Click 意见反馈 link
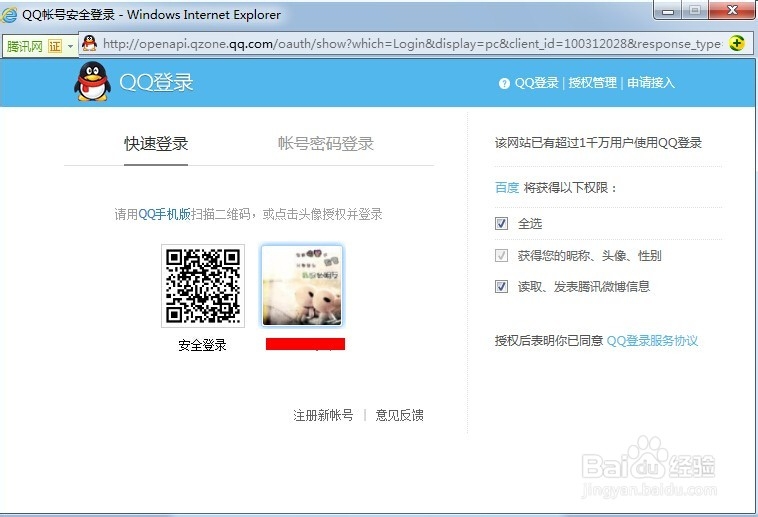Image resolution: width=758 pixels, height=517 pixels. tap(399, 415)
